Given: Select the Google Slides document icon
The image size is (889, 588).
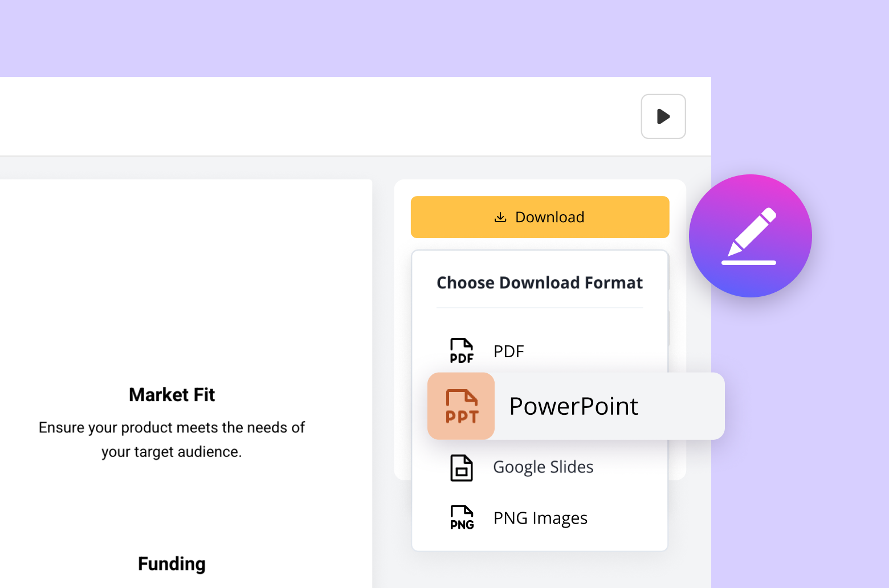Looking at the screenshot, I should 462,467.
